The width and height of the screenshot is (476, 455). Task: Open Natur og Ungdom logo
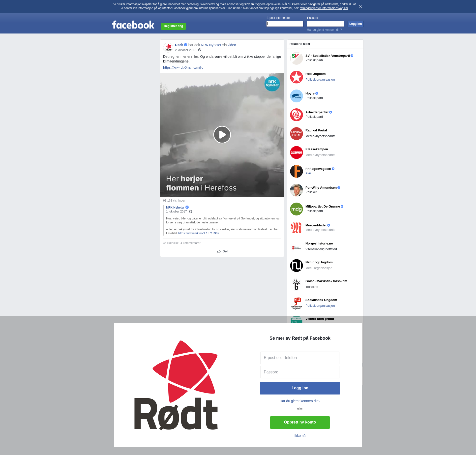tap(297, 266)
